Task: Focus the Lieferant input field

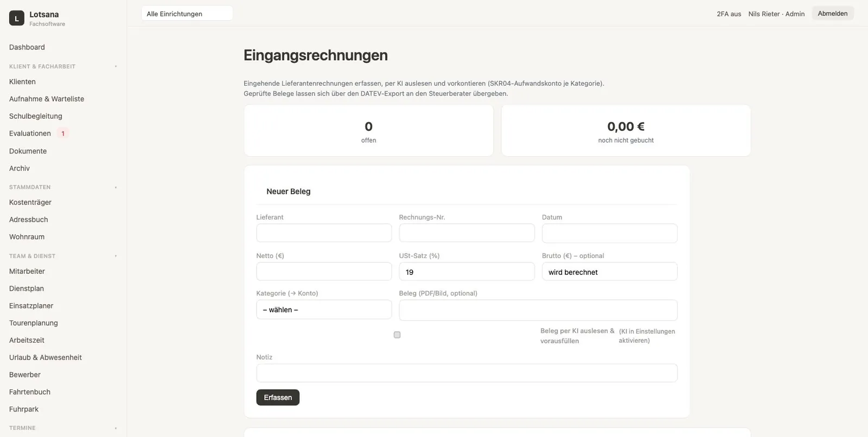Action: coord(324,233)
